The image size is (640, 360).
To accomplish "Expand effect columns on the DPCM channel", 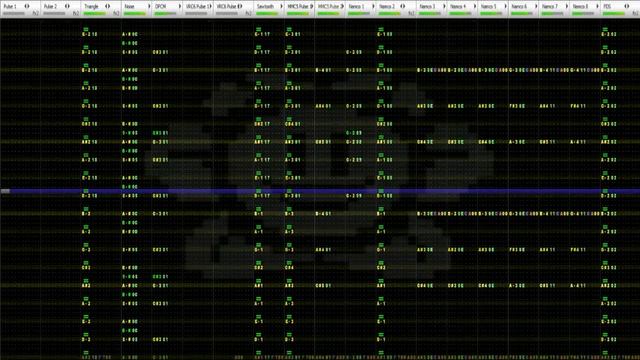I will [180, 6].
